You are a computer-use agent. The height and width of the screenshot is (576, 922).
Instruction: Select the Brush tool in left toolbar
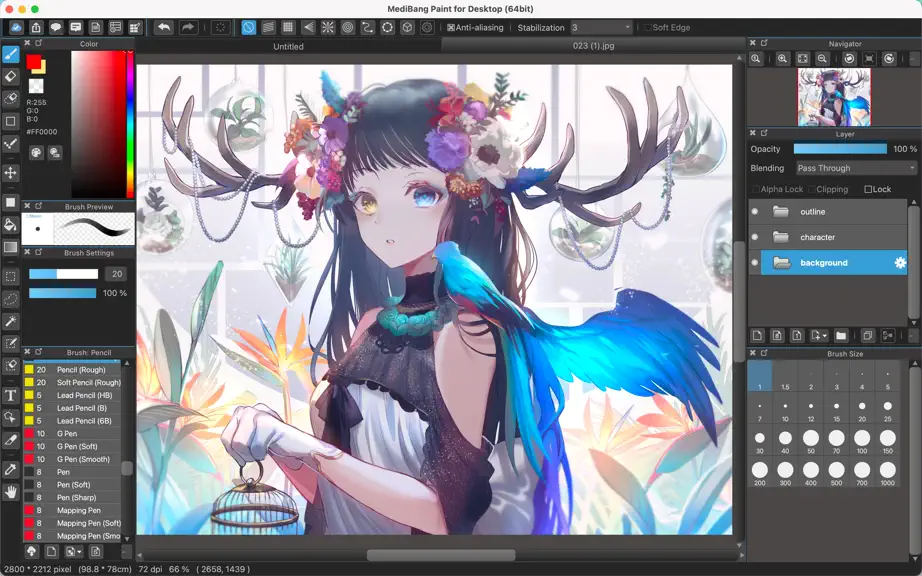click(11, 55)
